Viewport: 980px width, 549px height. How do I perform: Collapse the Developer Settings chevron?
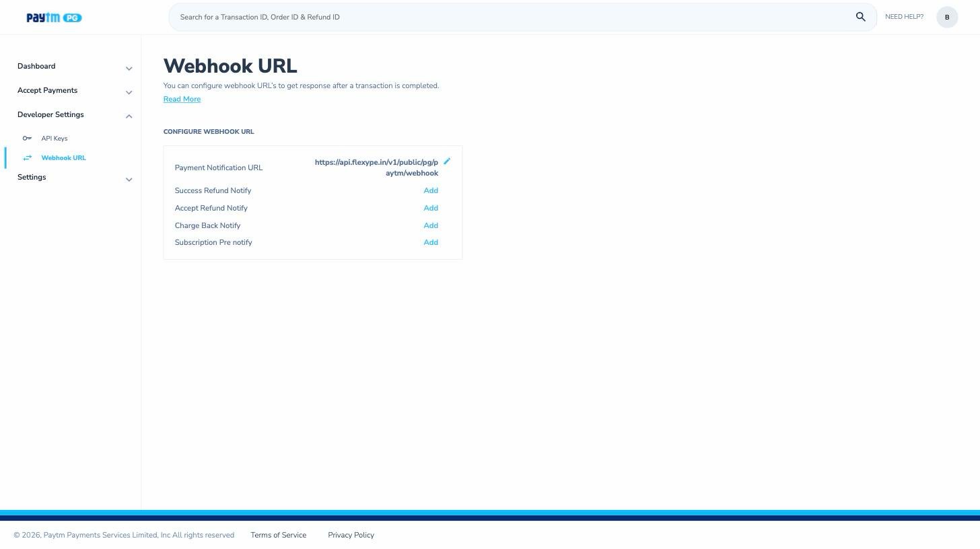tap(129, 116)
